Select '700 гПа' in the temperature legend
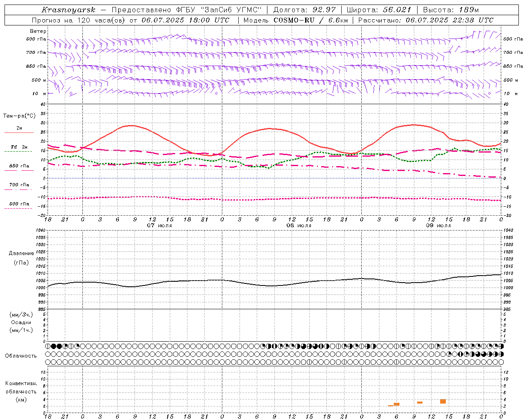The height and width of the screenshot is (420, 525). click(19, 185)
